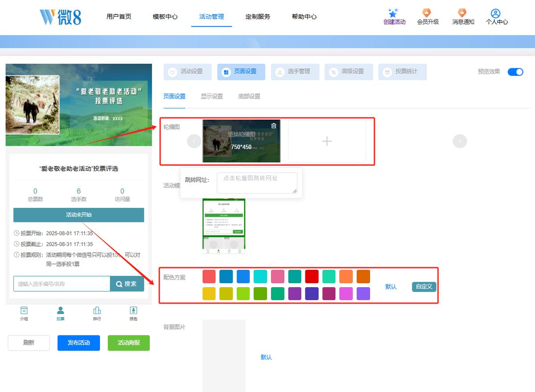
Task: Click the 活动未开始 status bar in the preview
Action: pyautogui.click(x=79, y=215)
